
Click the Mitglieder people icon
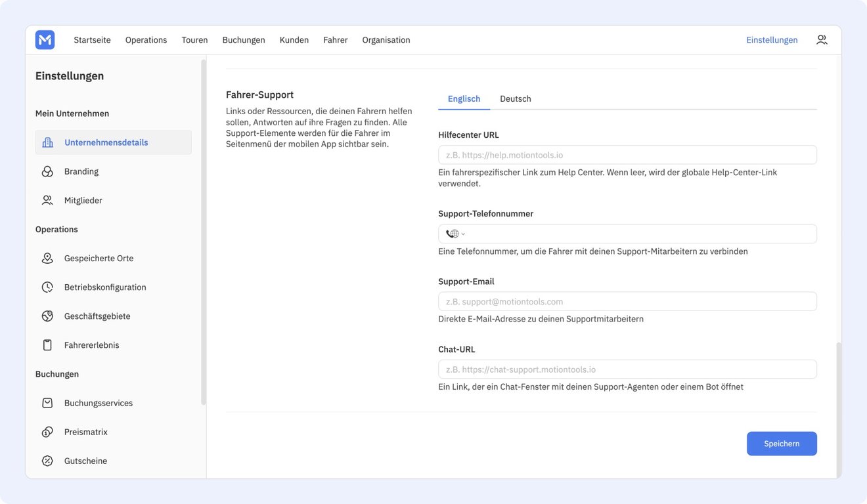(x=47, y=200)
